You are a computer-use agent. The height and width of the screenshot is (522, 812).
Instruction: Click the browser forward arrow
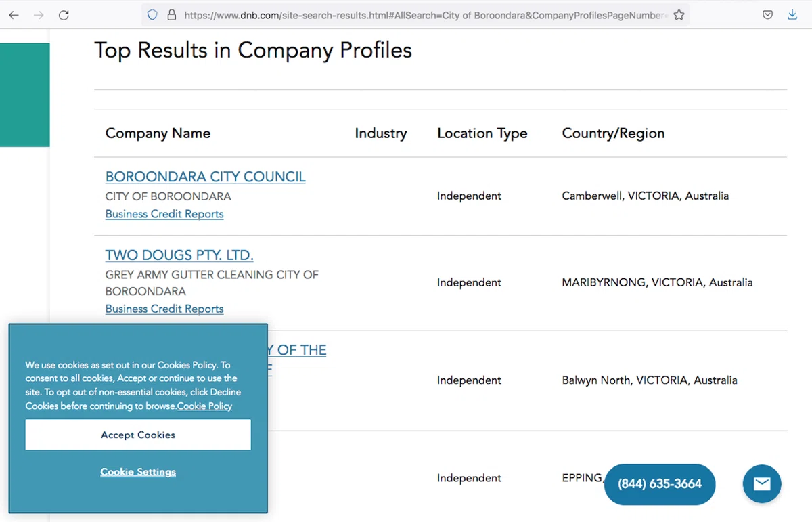(39, 15)
